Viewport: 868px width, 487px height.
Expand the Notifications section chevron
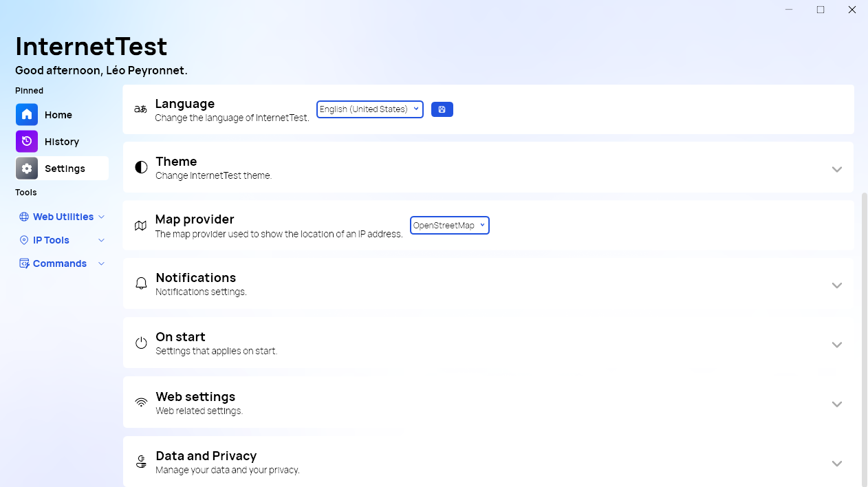837,285
